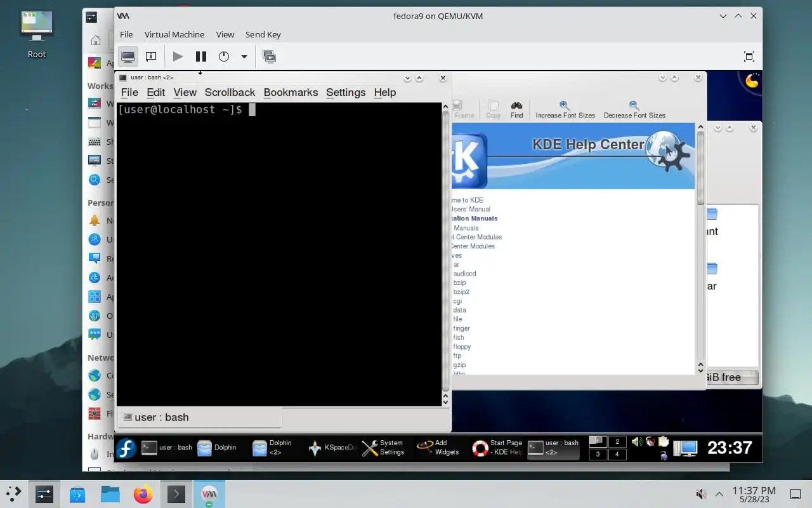
Task: Switch to KDE Help Center task in panel
Action: 497,448
